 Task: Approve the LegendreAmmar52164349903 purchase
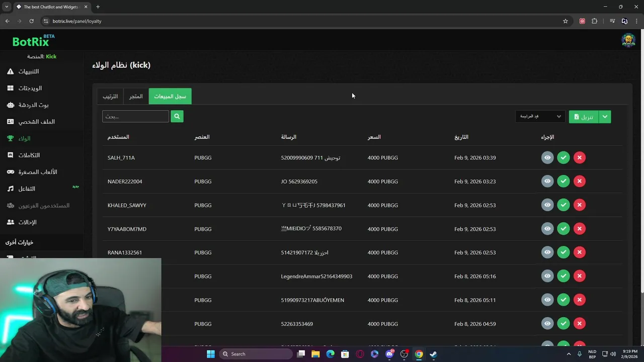click(563, 276)
